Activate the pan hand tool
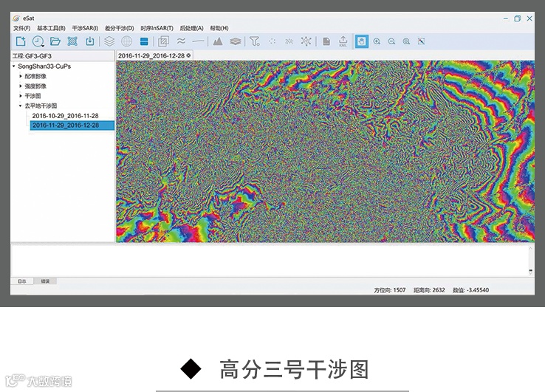Screen dimensions: 545x392 click(x=361, y=41)
